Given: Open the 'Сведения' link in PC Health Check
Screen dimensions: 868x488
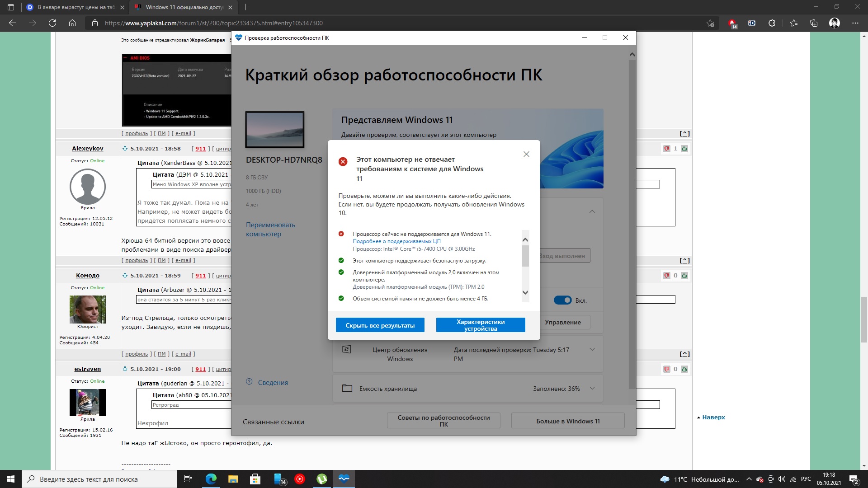Looking at the screenshot, I should (x=273, y=383).
